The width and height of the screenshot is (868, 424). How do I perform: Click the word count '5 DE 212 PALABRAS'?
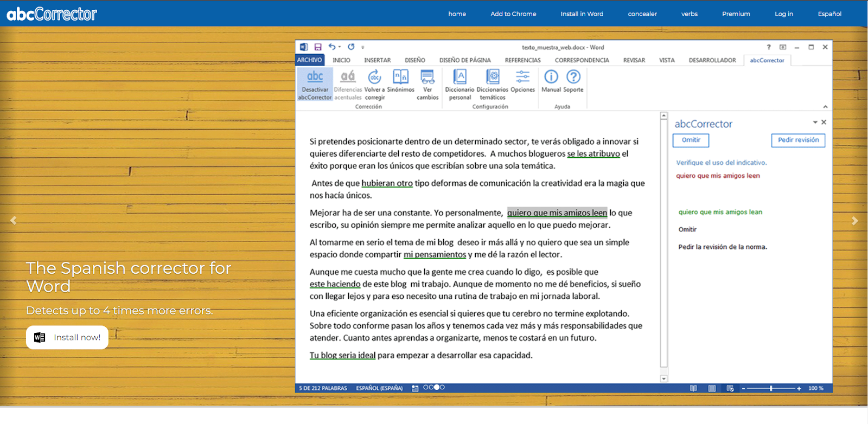tap(323, 388)
